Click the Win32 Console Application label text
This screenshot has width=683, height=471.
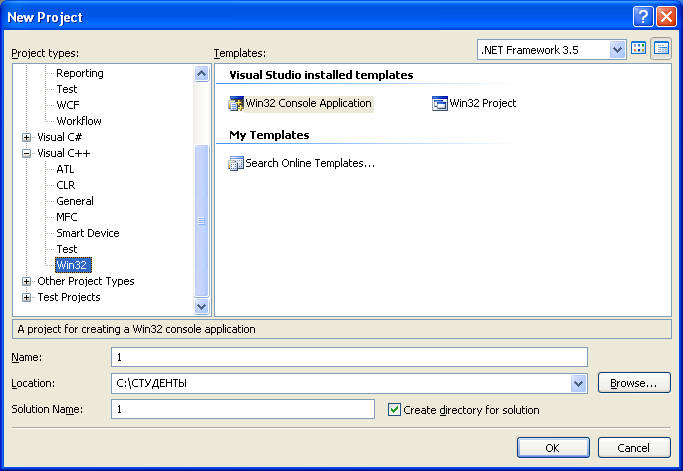(308, 104)
